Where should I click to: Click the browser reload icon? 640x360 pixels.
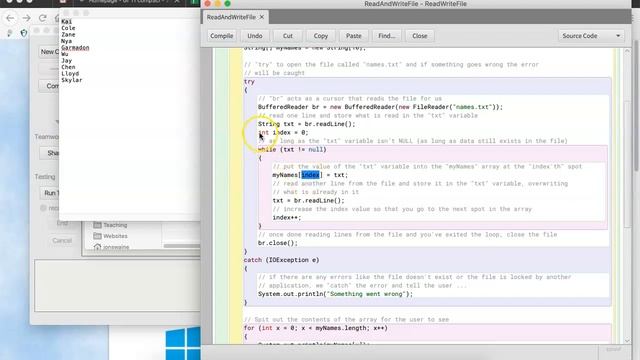(42, 18)
